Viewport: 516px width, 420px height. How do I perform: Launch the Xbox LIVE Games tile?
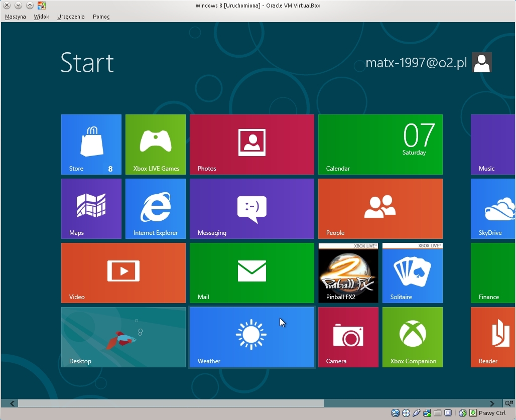pyautogui.click(x=155, y=145)
